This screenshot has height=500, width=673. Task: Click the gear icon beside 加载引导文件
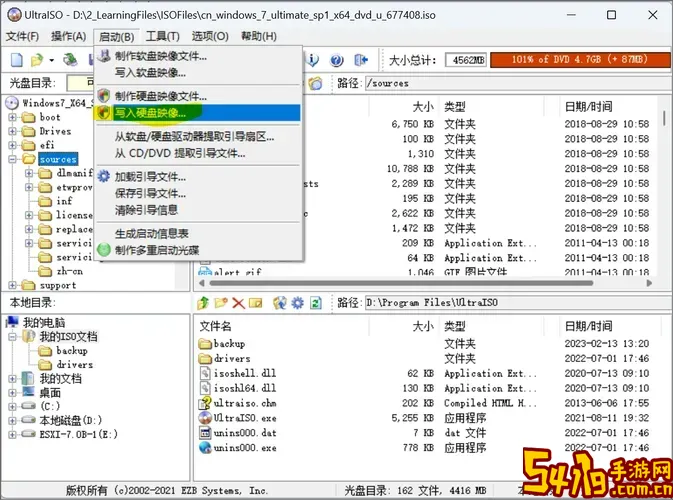click(103, 176)
